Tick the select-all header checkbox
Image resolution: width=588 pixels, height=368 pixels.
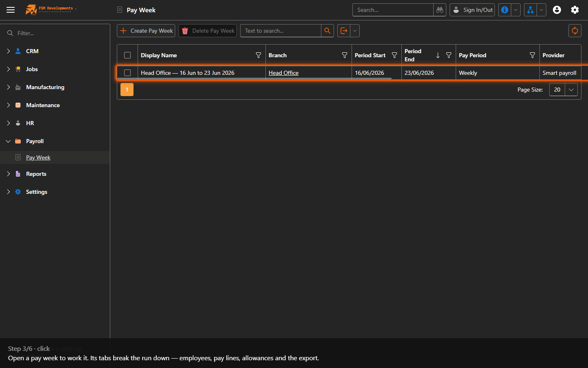tap(127, 55)
